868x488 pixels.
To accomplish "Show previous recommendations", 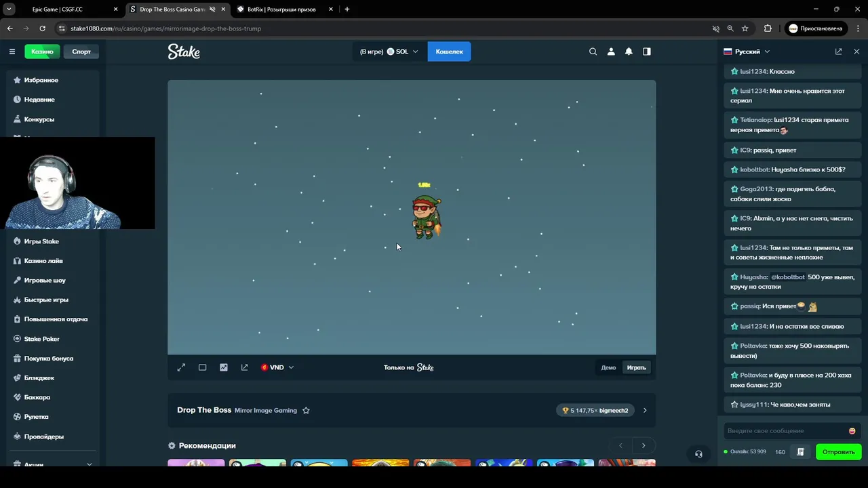I will point(620,445).
